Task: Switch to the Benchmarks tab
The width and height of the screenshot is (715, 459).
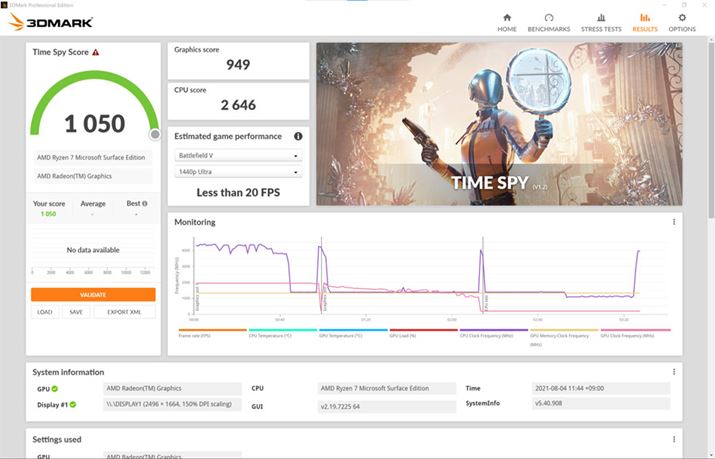Action: [549, 22]
